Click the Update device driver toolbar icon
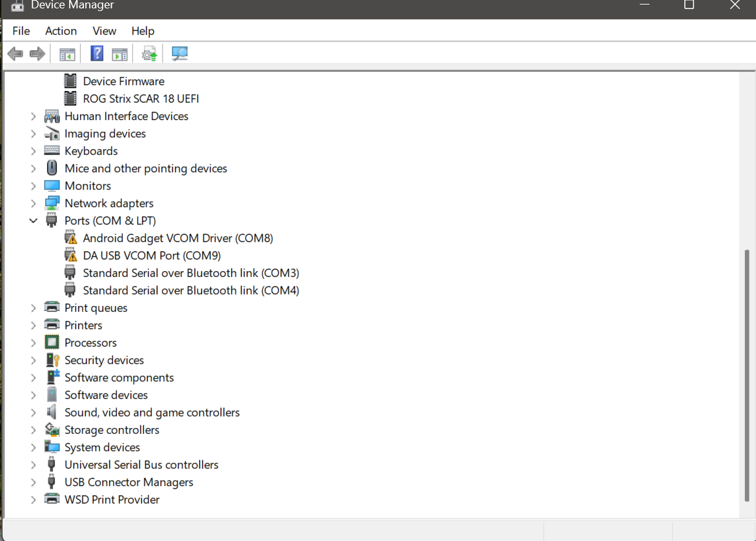This screenshot has width=756, height=541. (150, 54)
